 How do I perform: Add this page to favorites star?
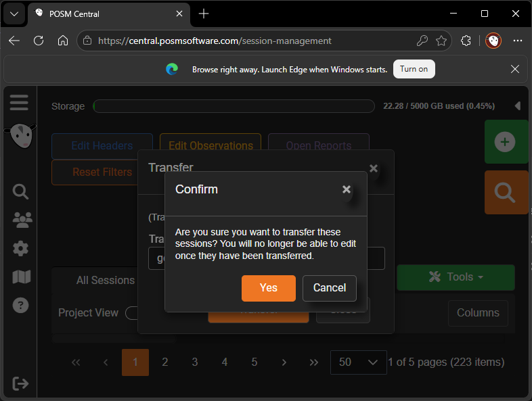coord(441,41)
